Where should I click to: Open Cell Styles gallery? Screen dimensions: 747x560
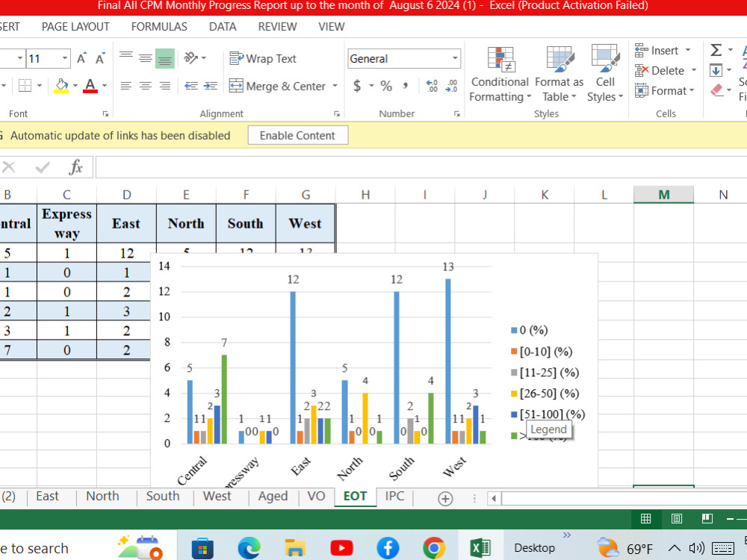tap(605, 74)
